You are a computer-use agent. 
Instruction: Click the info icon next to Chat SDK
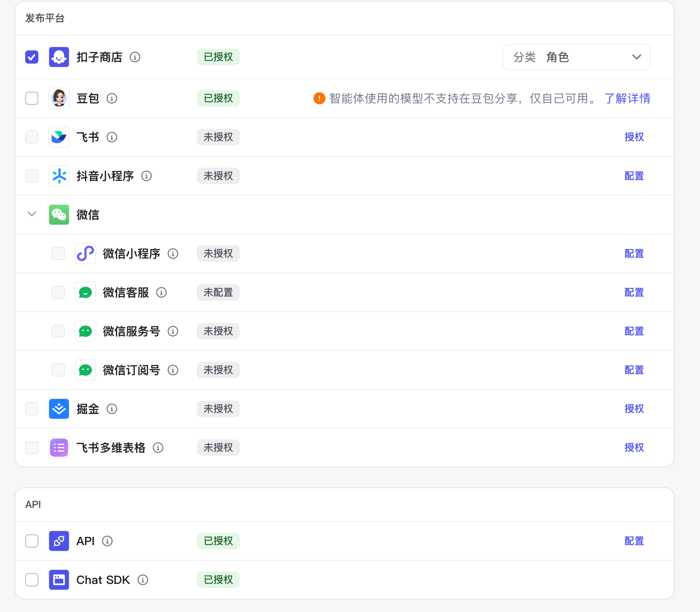[143, 580]
